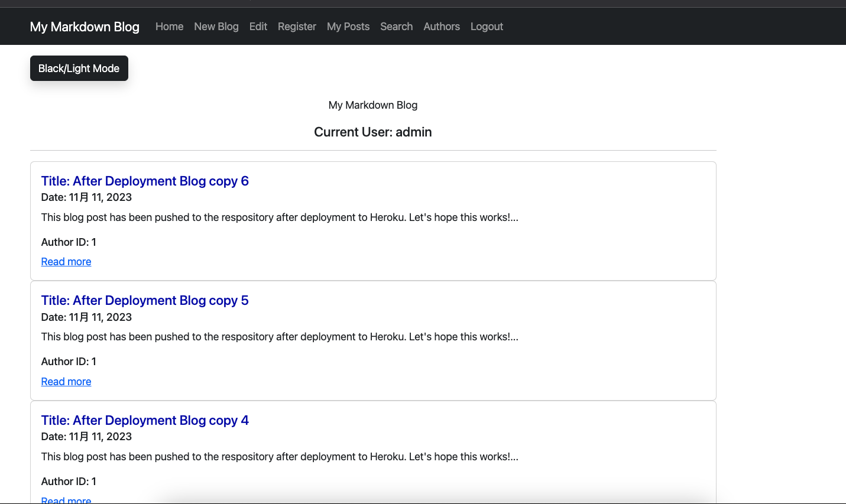This screenshot has width=846, height=504.
Task: Click the date line of Blog copy 4
Action: 86,437
